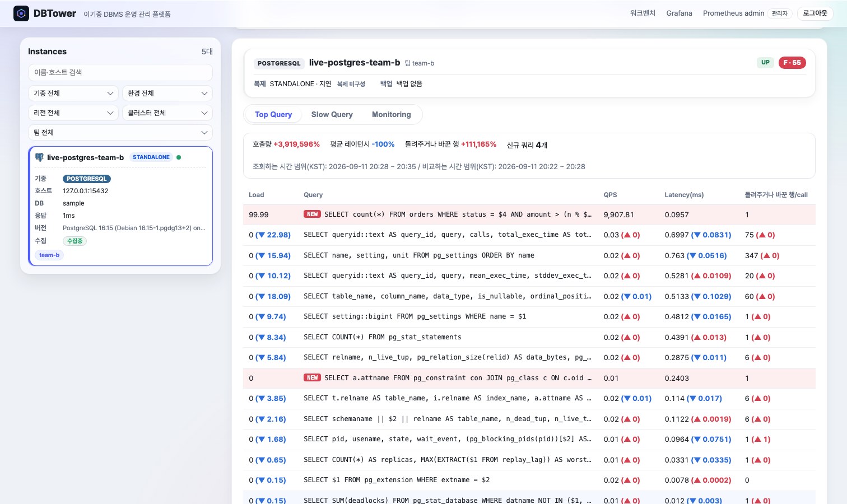Select the setting::bigint FROM pg_settings query
Viewport: 847px width, 504px height.
[529, 316]
